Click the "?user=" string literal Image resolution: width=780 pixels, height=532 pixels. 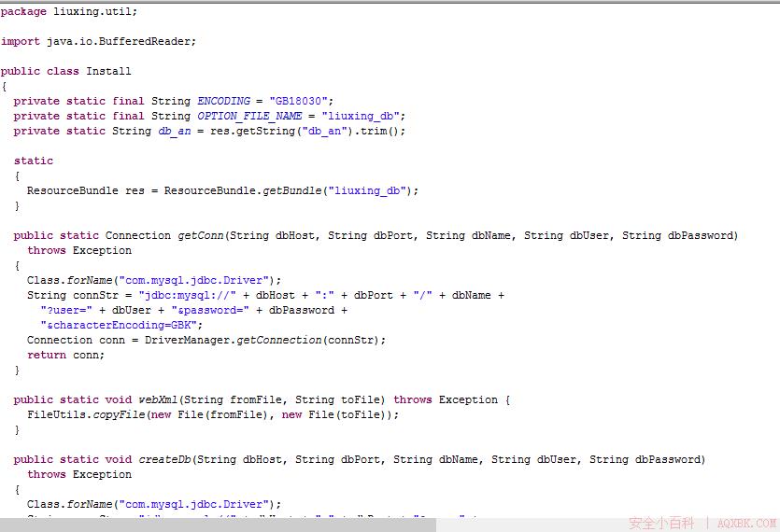coord(66,310)
